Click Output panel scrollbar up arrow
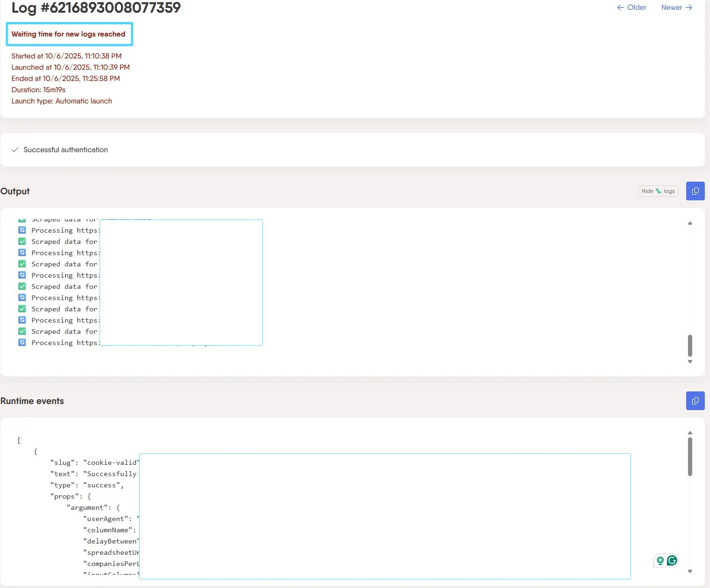 click(690, 223)
